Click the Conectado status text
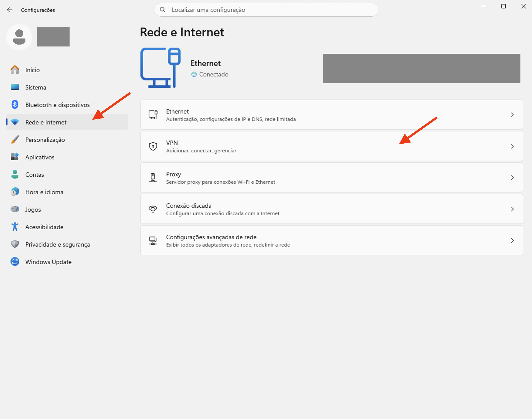The width and height of the screenshot is (532, 419). tap(214, 74)
